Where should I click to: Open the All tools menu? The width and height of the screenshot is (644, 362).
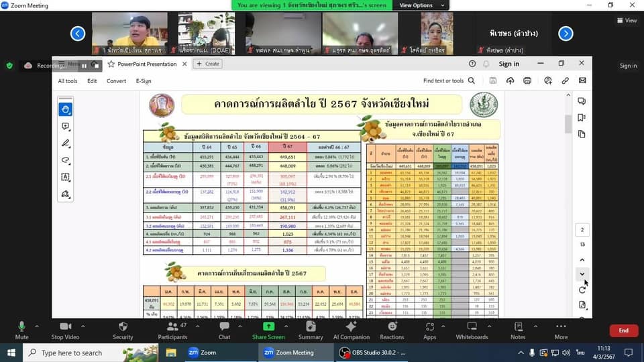click(x=67, y=81)
